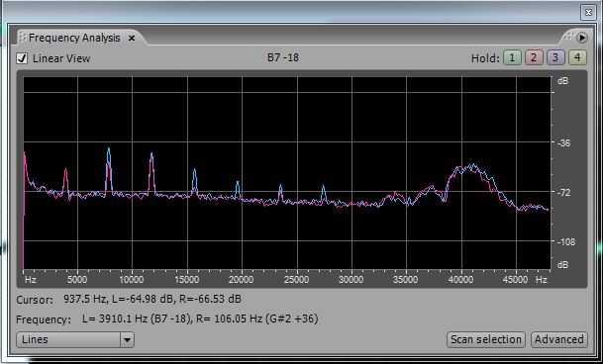Image resolution: width=603 pixels, height=364 pixels.
Task: Click the panel drag handle near flyout arrow
Action: [569, 37]
